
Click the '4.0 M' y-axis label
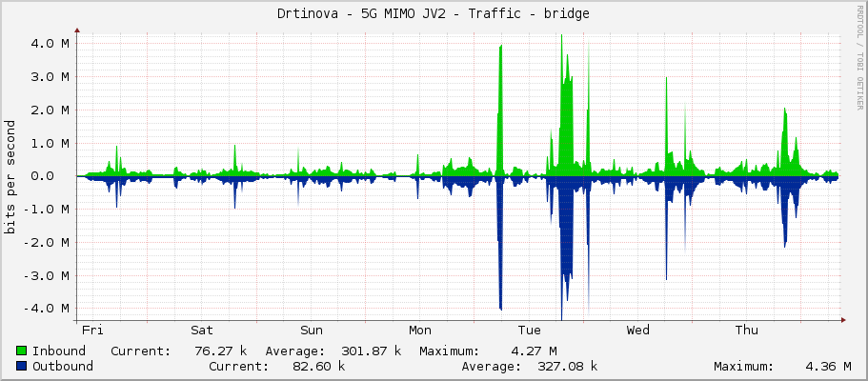(x=50, y=44)
